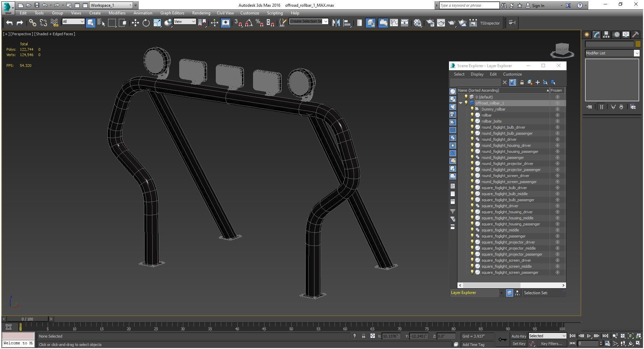Click the ViewCube in viewport
The height and width of the screenshot is (349, 644).
point(562,50)
